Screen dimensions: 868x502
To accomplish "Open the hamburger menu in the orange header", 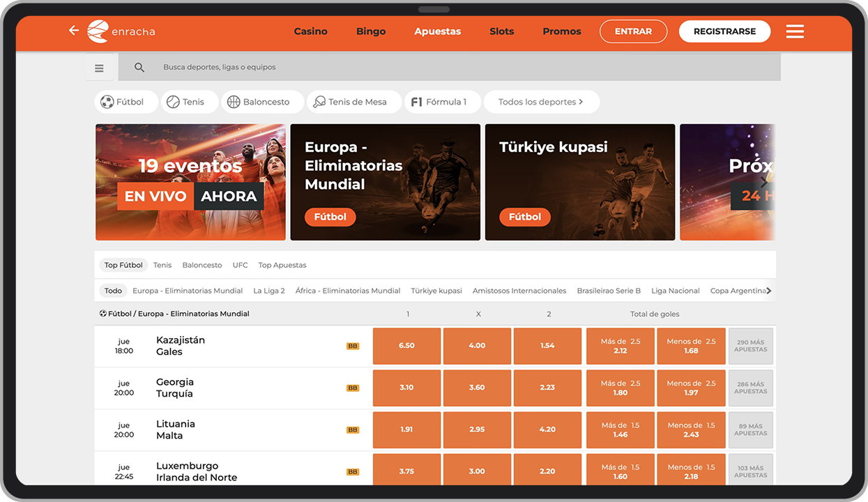I will 795,31.
